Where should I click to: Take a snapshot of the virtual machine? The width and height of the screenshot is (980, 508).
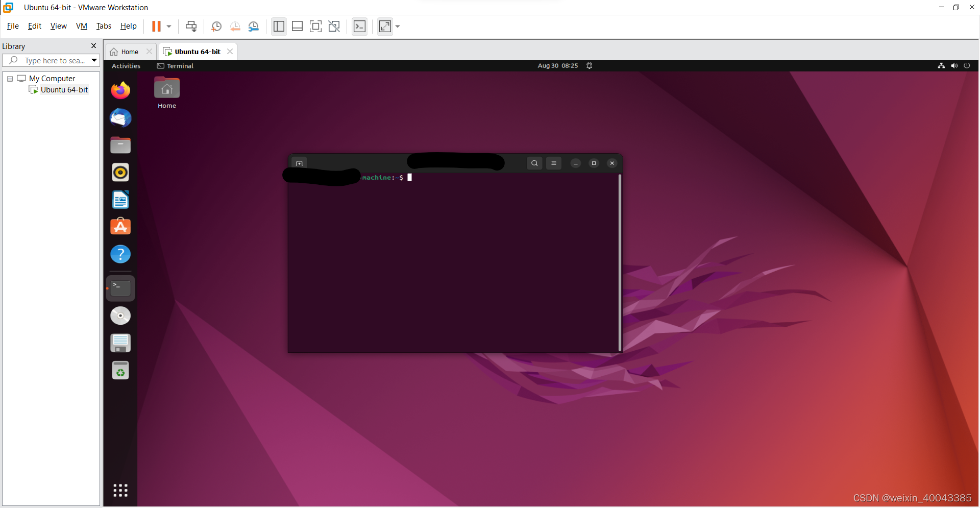point(216,26)
